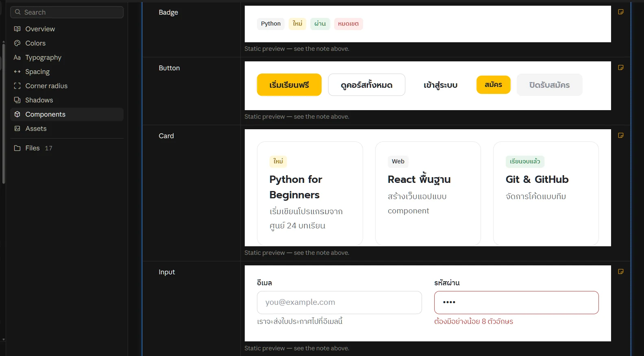Open the note icon beside the Button preview

(621, 68)
